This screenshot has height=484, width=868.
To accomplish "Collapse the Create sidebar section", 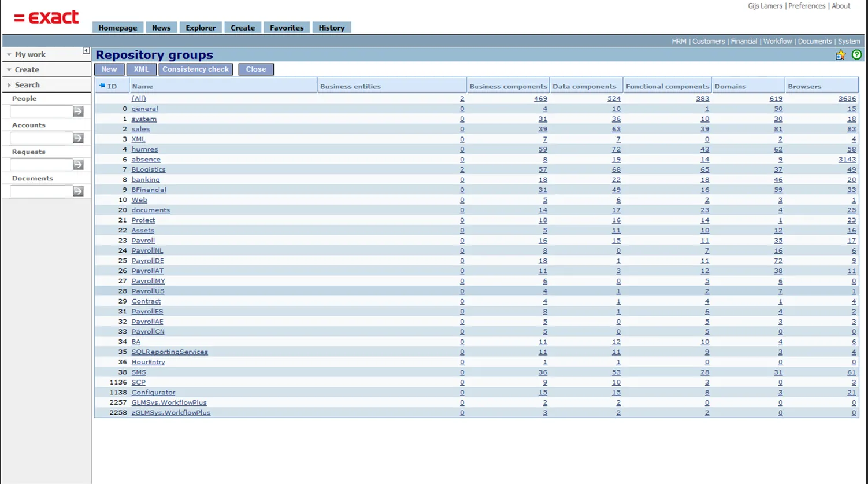I will 9,69.
